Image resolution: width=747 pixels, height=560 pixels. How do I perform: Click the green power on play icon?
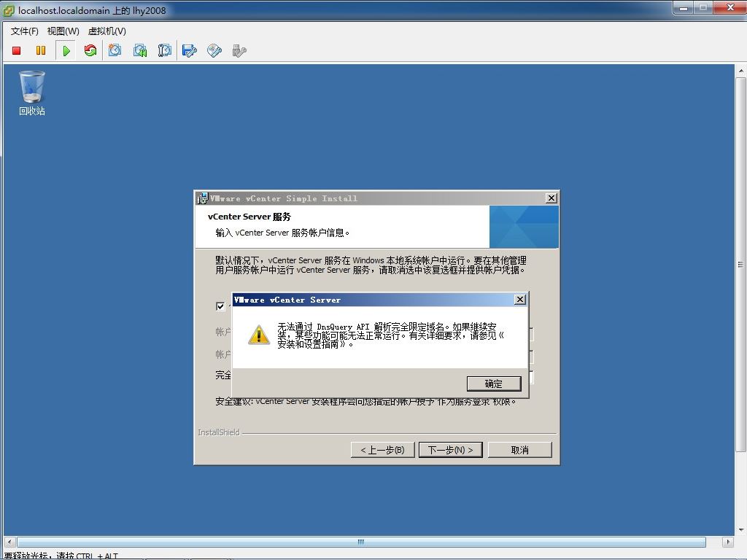coord(66,50)
